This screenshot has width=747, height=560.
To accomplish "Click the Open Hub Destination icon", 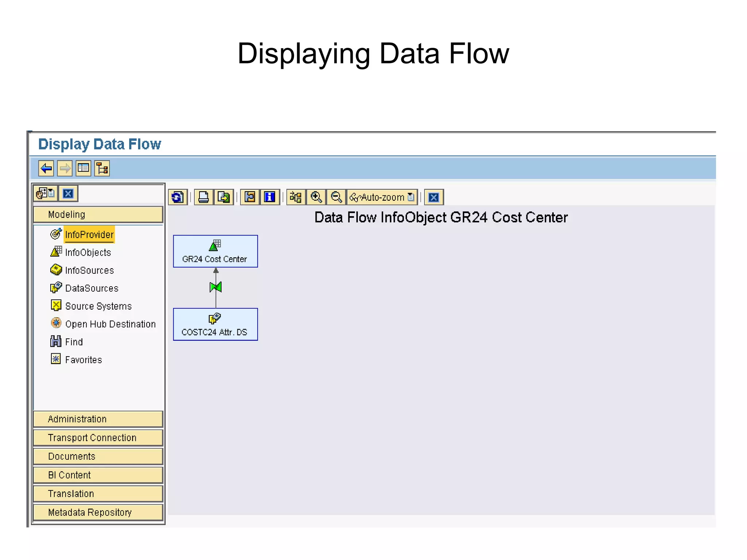I will coord(56,323).
